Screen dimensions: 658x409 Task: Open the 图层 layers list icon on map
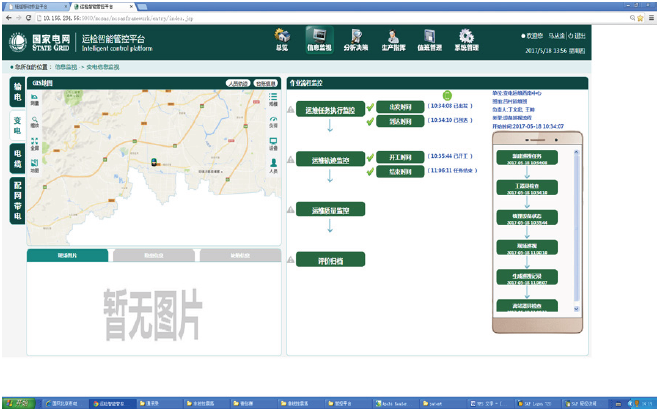pyautogui.click(x=273, y=99)
